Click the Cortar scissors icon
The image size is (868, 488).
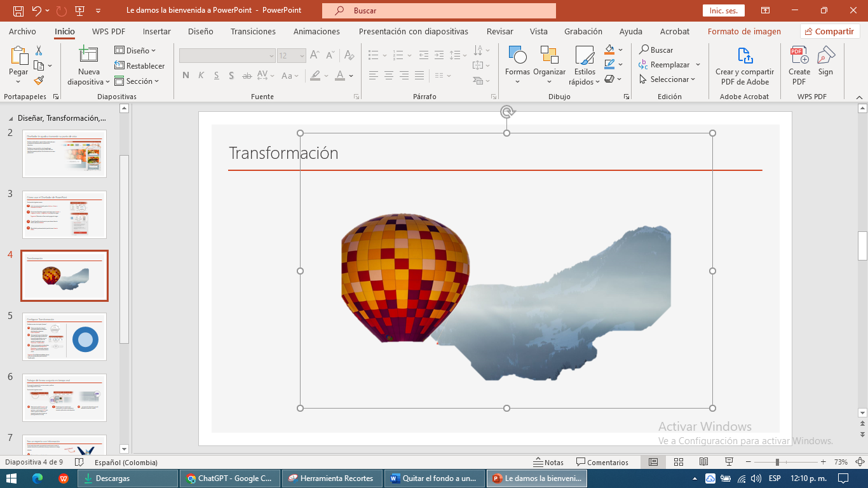[39, 50]
